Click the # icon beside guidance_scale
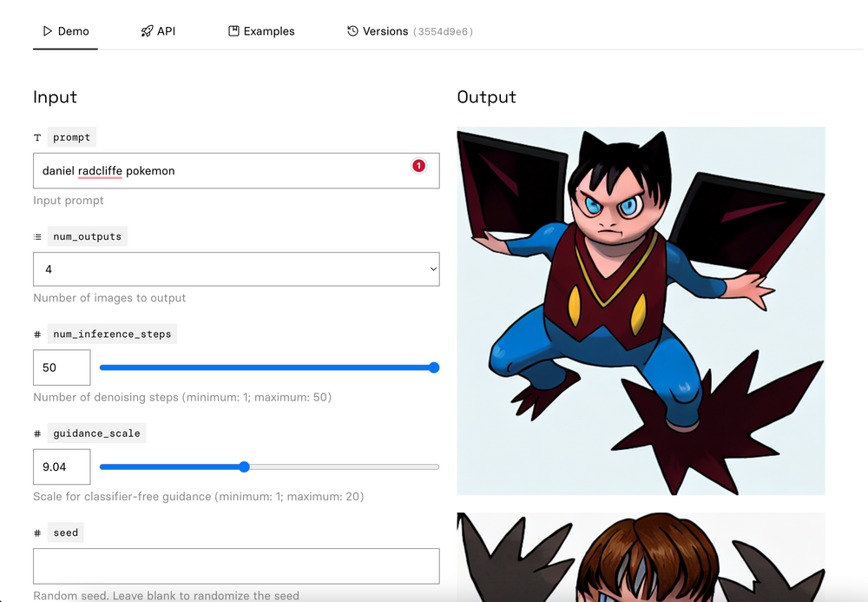The width and height of the screenshot is (868, 602). 38,433
